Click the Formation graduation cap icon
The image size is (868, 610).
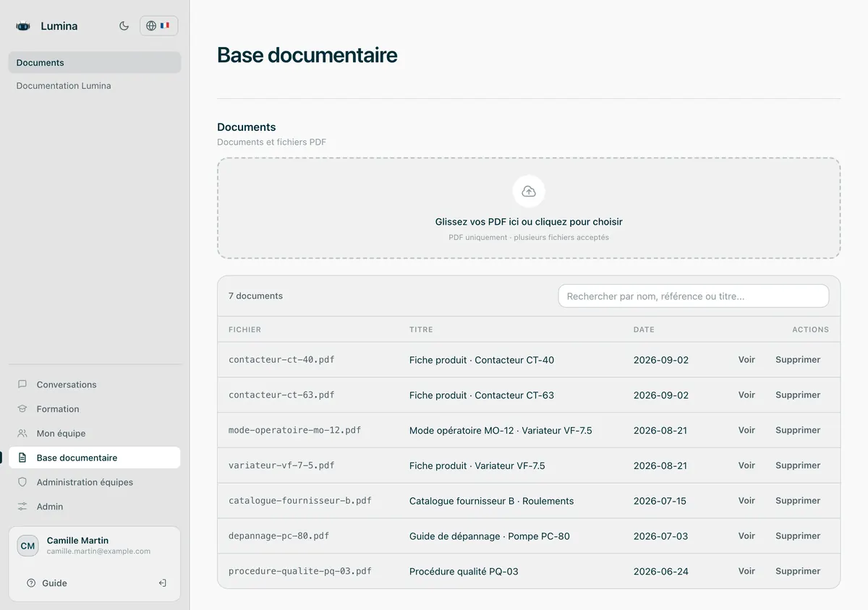click(22, 409)
